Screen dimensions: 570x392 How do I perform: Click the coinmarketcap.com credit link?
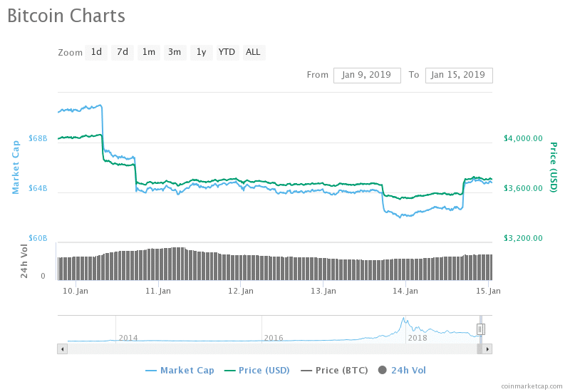532,386
